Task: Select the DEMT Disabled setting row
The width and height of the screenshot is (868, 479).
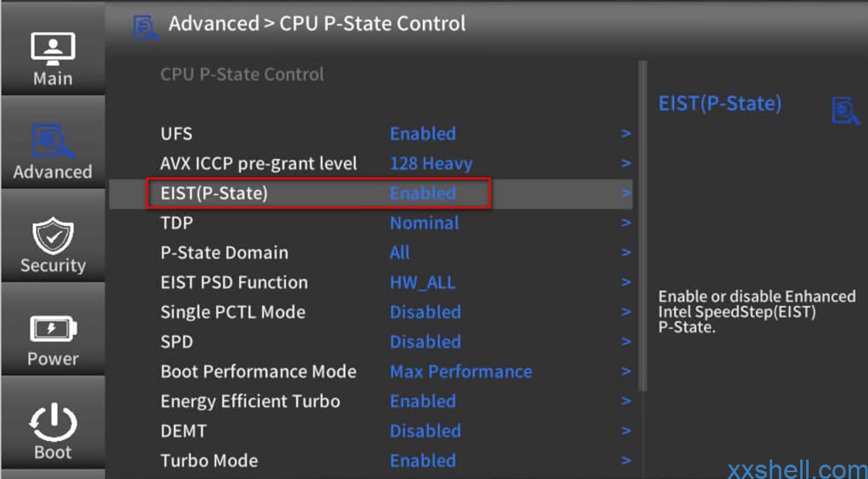Action: tap(371, 431)
